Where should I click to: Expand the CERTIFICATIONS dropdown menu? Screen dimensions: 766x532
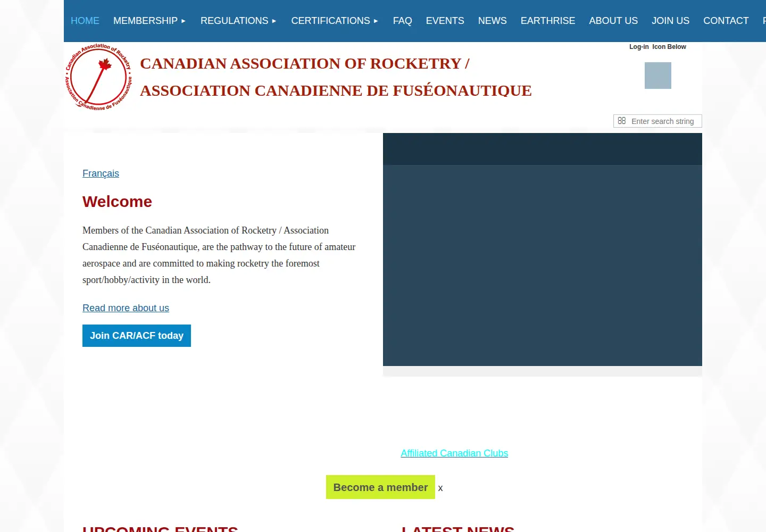pos(335,21)
